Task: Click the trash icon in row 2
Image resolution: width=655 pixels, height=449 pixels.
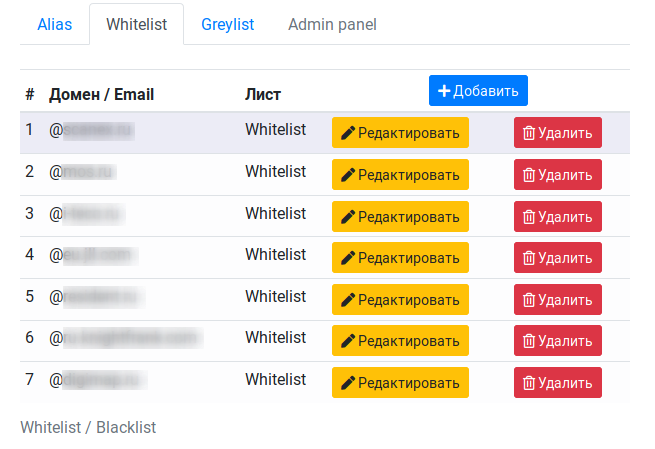Action: coord(529,175)
